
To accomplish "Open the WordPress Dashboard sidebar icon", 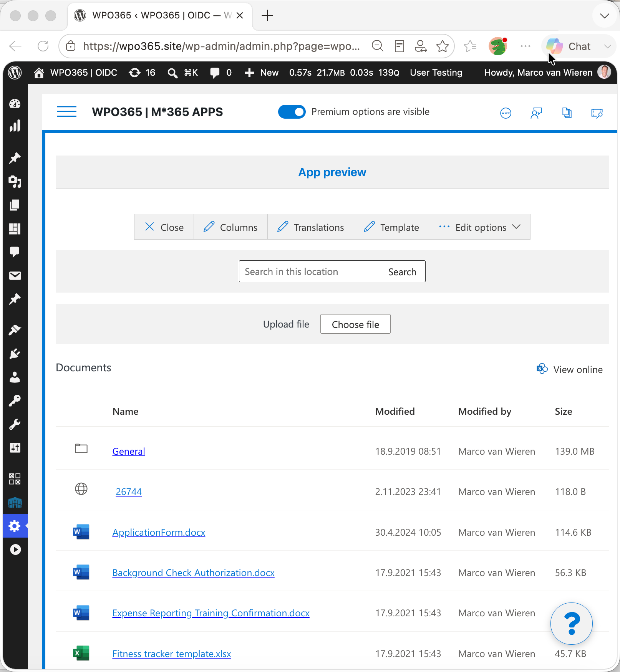I will (15, 104).
